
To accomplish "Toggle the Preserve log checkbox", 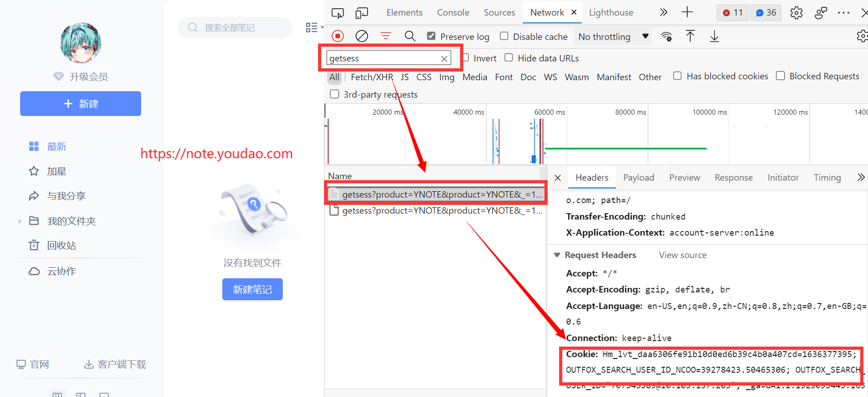I will (x=431, y=36).
